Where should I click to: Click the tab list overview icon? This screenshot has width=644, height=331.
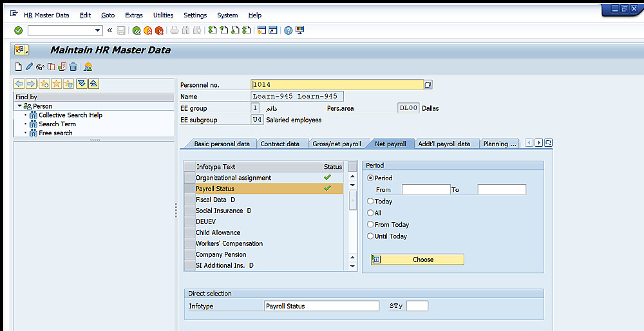[x=548, y=143]
